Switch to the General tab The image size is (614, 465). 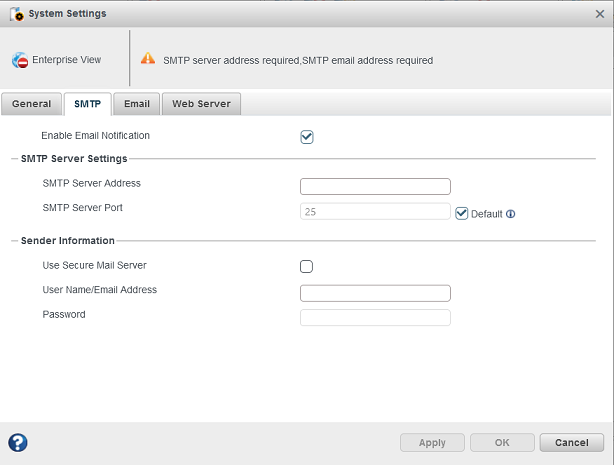click(x=32, y=104)
